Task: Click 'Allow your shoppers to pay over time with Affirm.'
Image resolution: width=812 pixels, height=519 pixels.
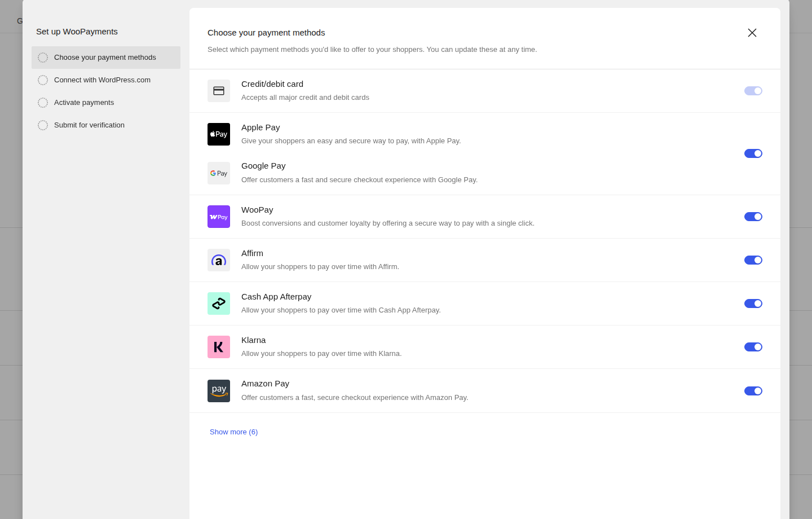Action: (x=320, y=267)
